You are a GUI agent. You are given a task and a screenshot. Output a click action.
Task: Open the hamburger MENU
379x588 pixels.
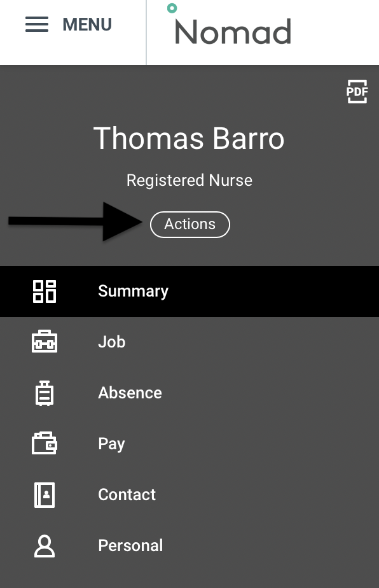tap(36, 24)
